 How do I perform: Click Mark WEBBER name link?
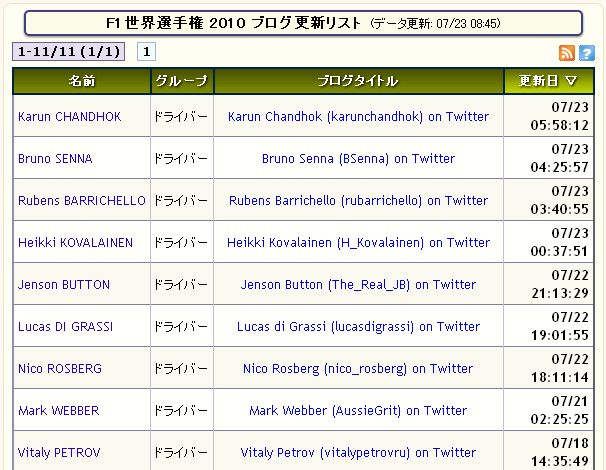pyautogui.click(x=58, y=411)
